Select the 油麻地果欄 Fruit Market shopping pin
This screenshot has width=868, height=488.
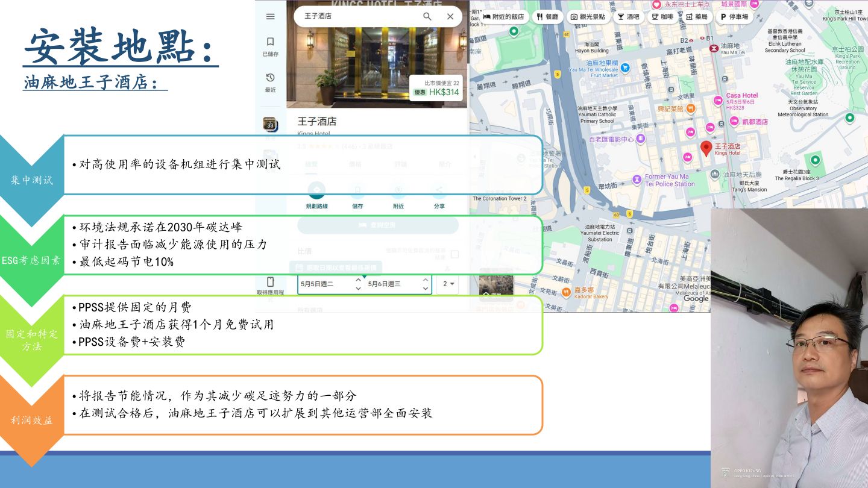[x=626, y=67]
